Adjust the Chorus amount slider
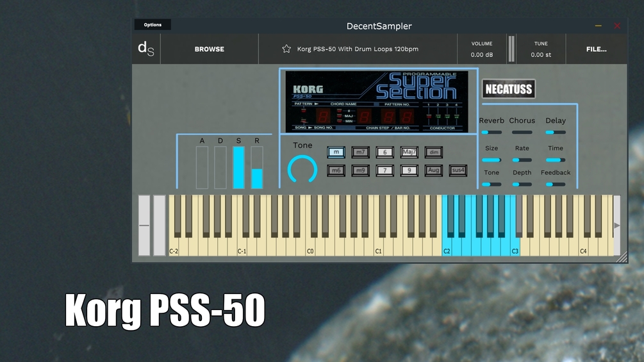 522,132
